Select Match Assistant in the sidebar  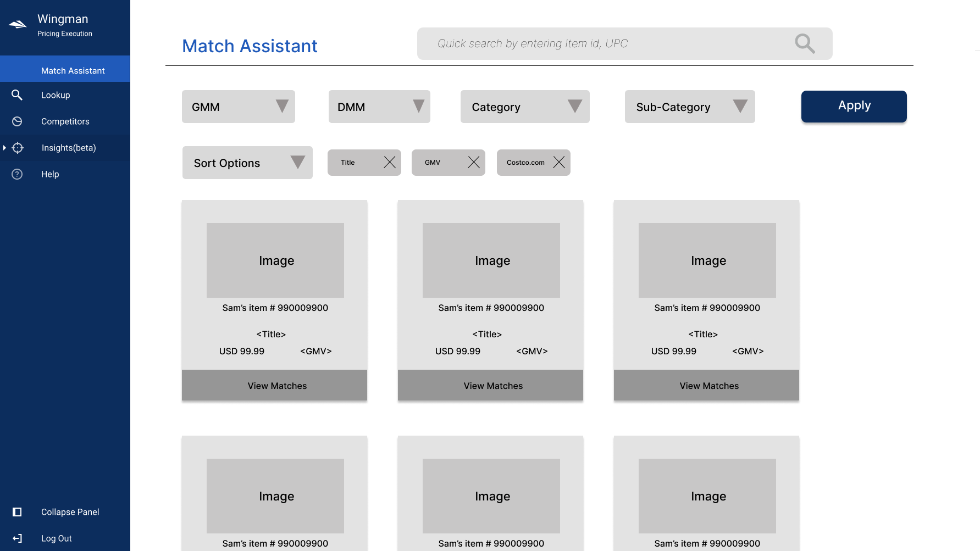tap(72, 70)
